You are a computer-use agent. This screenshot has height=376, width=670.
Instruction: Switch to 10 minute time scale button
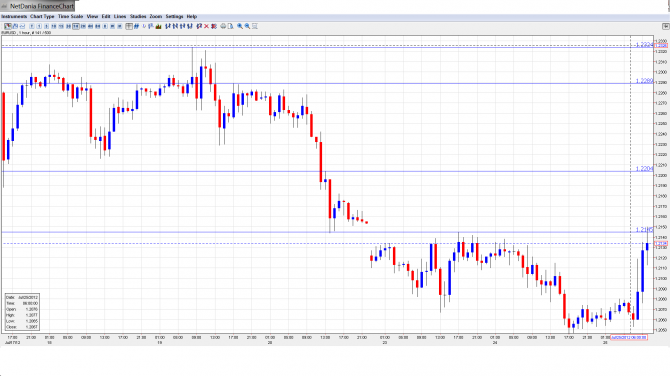54,26
